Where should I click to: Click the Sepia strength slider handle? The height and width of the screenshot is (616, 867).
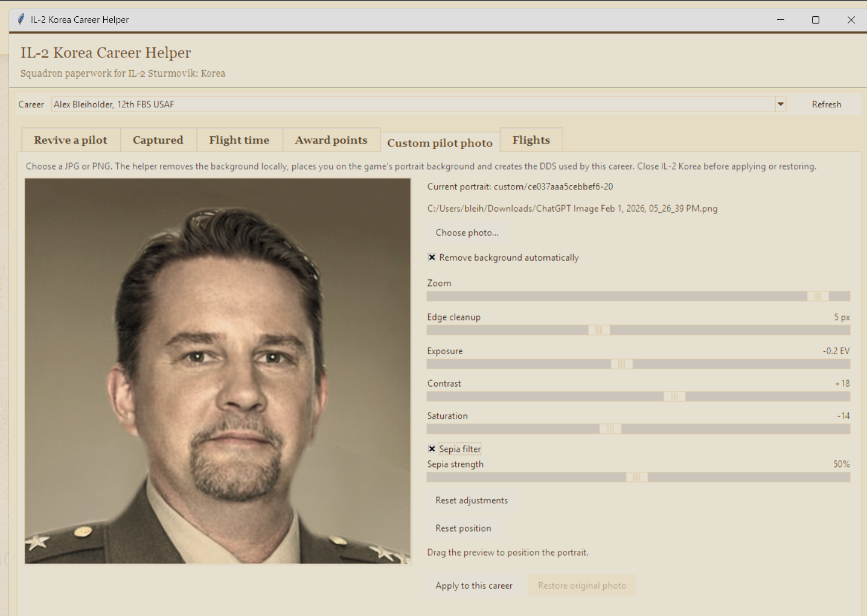pyautogui.click(x=637, y=477)
